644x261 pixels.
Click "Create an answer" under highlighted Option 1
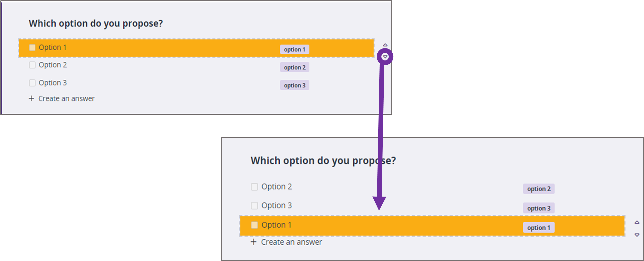point(291,242)
